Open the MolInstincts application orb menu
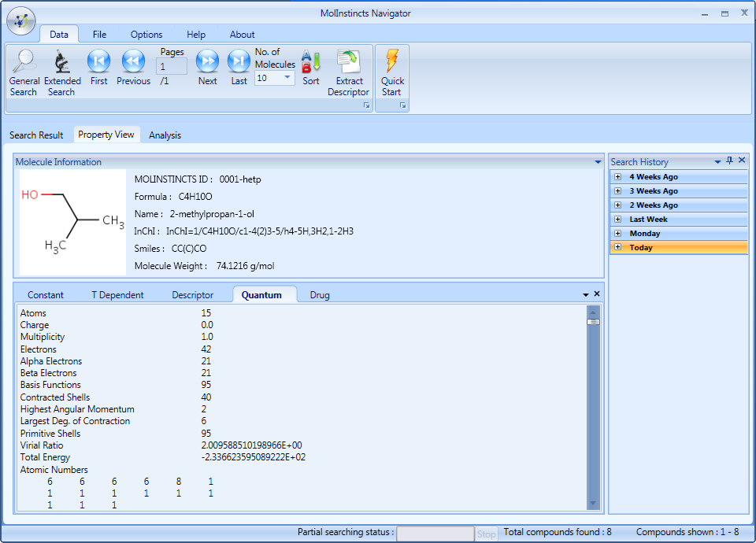756x543 pixels. click(x=21, y=20)
